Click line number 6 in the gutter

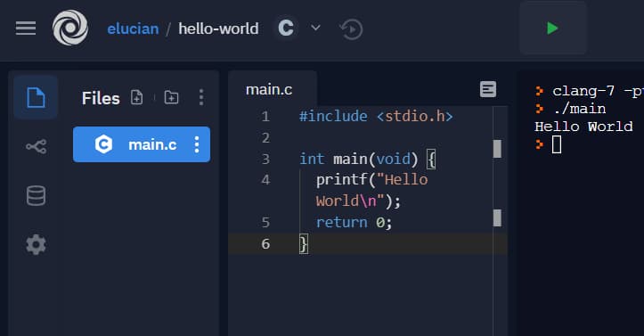pos(265,243)
